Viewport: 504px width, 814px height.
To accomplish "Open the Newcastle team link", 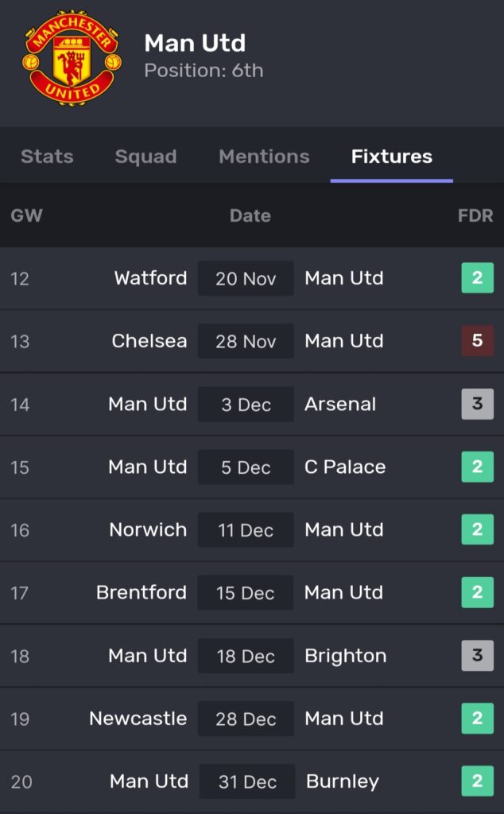I will [x=138, y=719].
